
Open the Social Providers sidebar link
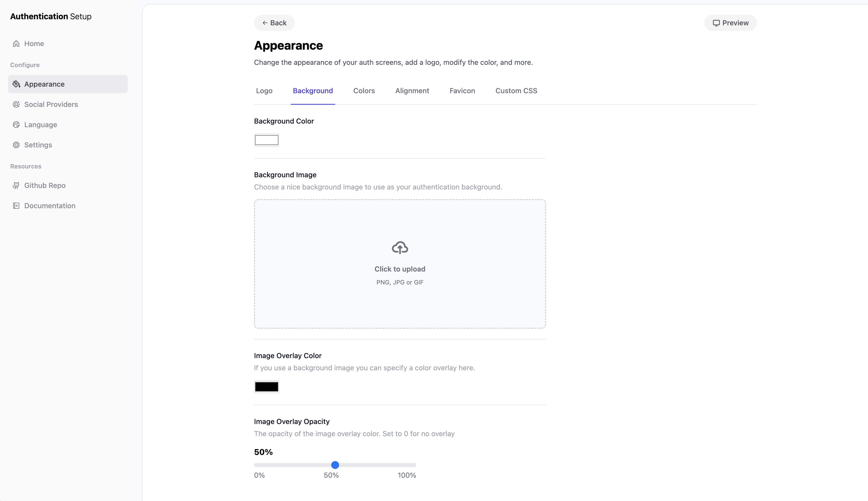tap(51, 104)
